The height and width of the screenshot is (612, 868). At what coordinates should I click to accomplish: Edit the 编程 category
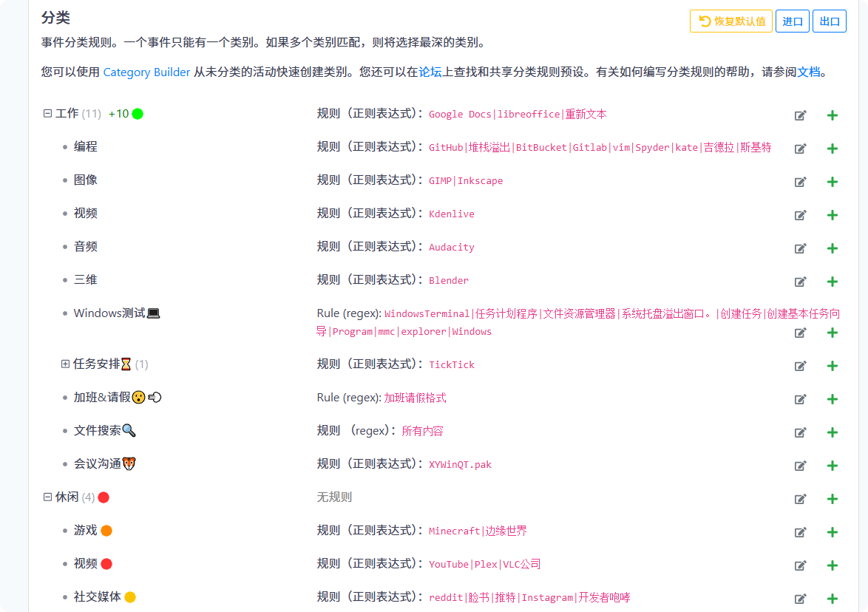801,149
